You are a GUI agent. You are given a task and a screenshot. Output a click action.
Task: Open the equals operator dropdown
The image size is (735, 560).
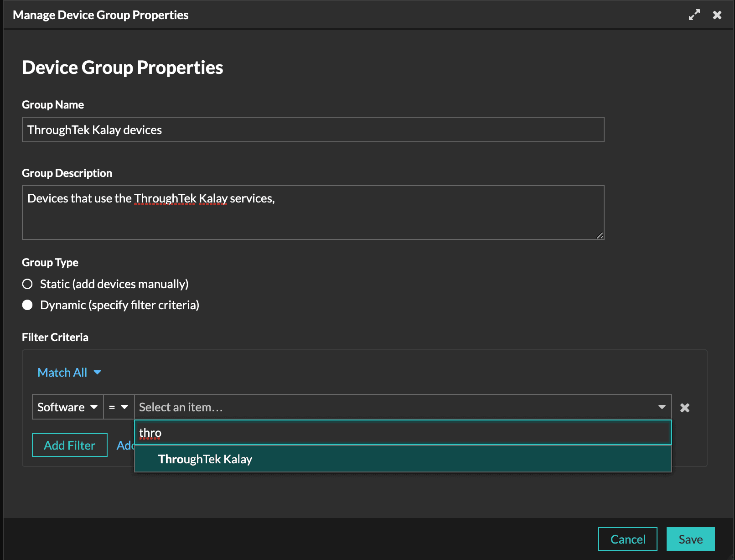(x=119, y=407)
